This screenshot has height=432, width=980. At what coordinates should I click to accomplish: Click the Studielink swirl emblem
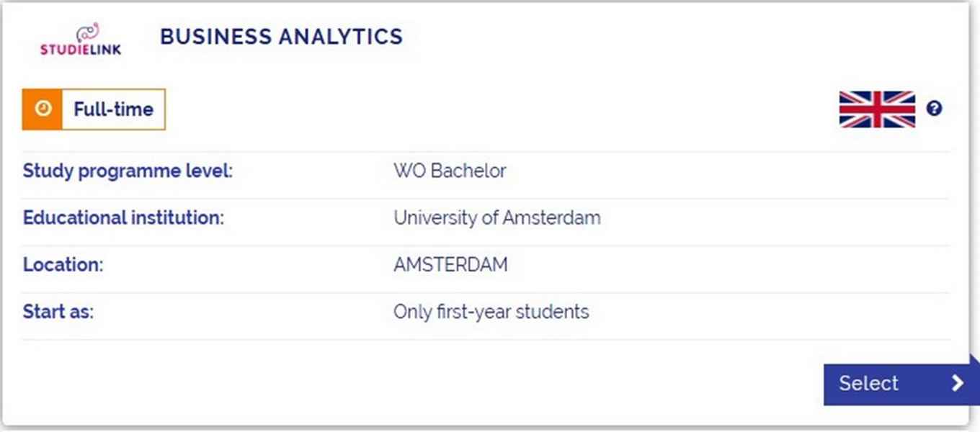87,32
